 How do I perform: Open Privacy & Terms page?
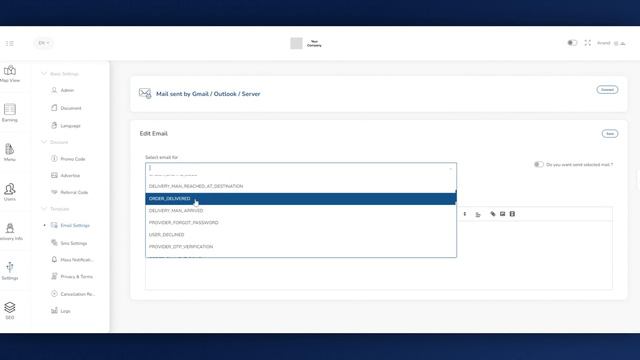72,276
